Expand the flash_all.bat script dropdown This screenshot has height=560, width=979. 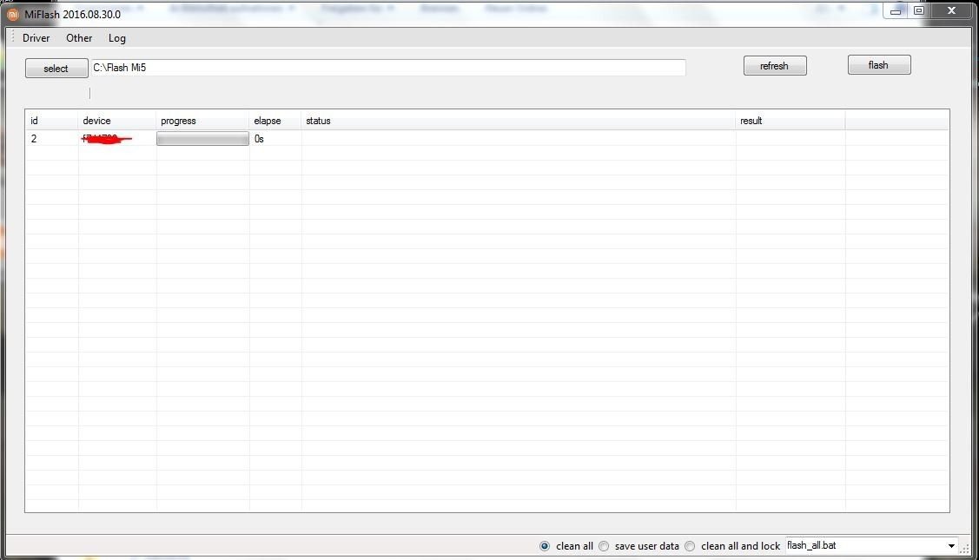click(x=951, y=546)
